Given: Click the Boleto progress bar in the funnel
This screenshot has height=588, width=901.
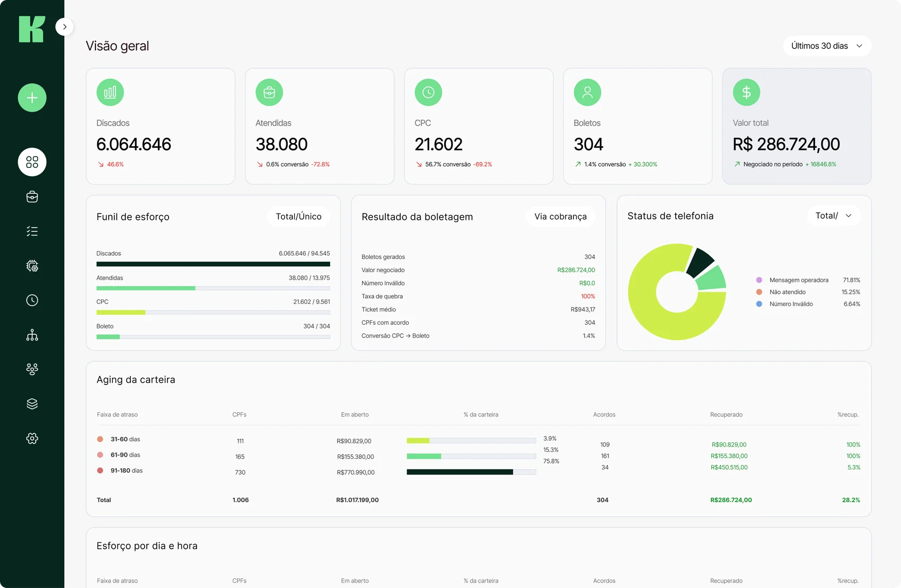Looking at the screenshot, I should coord(213,337).
